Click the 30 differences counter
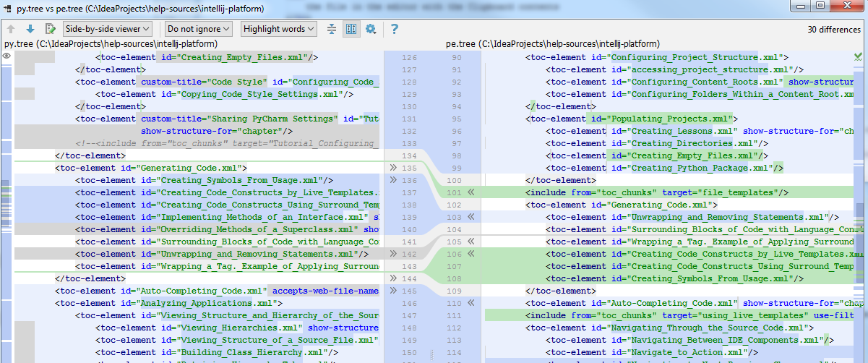Image resolution: width=868 pixels, height=363 pixels. pos(834,30)
